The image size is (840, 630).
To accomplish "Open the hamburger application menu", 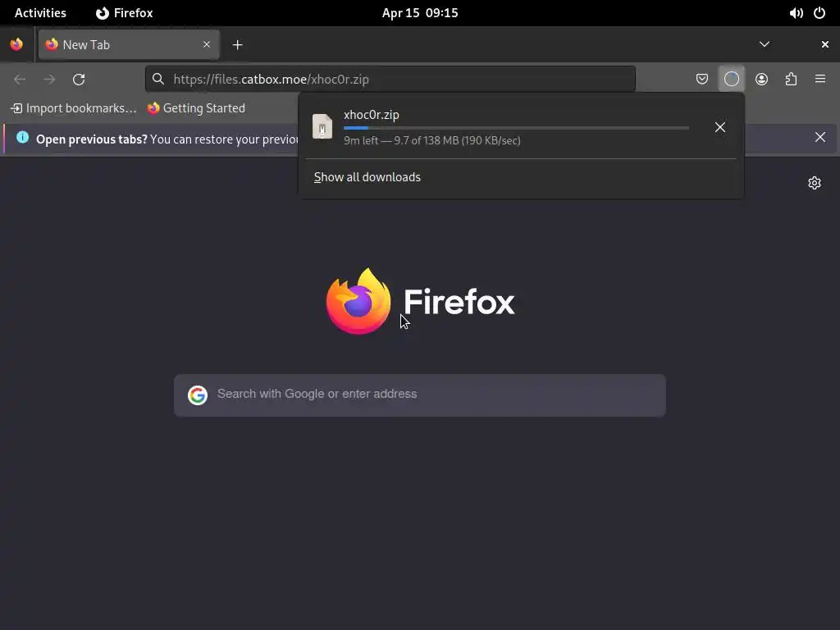I will click(x=820, y=80).
